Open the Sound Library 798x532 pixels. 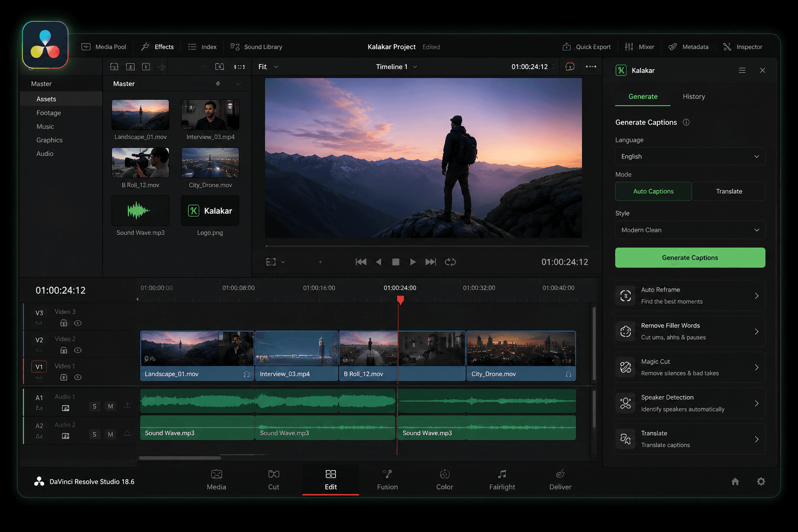click(x=257, y=47)
